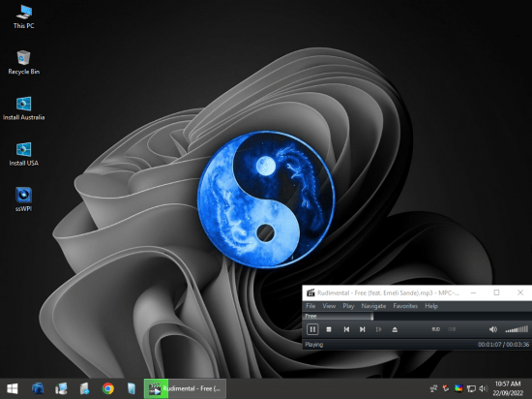Image resolution: width=532 pixels, height=399 pixels.
Task: Click the seek bar position marker
Action: (x=372, y=317)
